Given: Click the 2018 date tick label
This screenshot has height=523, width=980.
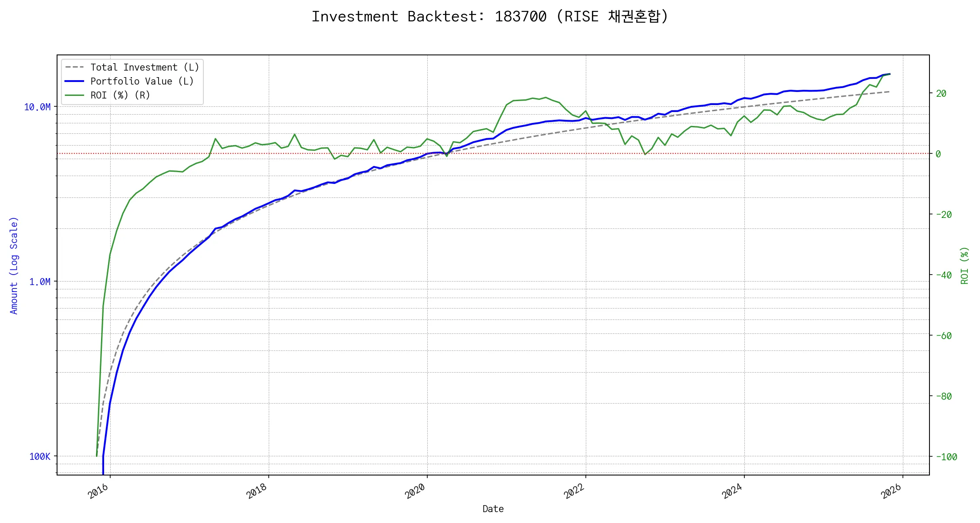Looking at the screenshot, I should (x=257, y=491).
